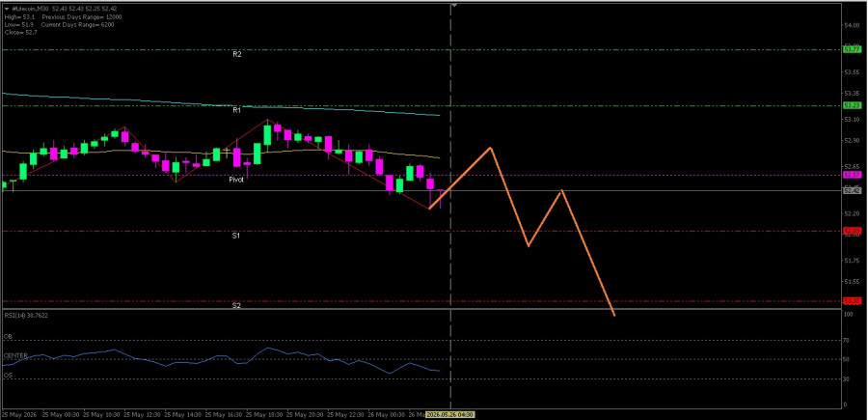Select the S2 support level label
This screenshot has height=420, width=868.
(x=236, y=305)
